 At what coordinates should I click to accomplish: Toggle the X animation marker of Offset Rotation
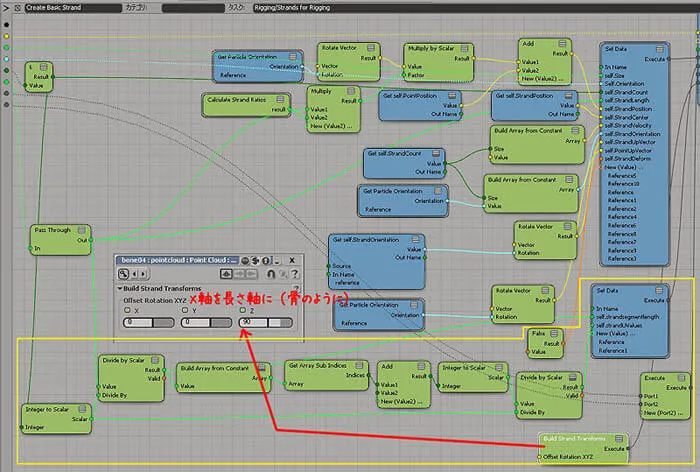click(x=128, y=310)
